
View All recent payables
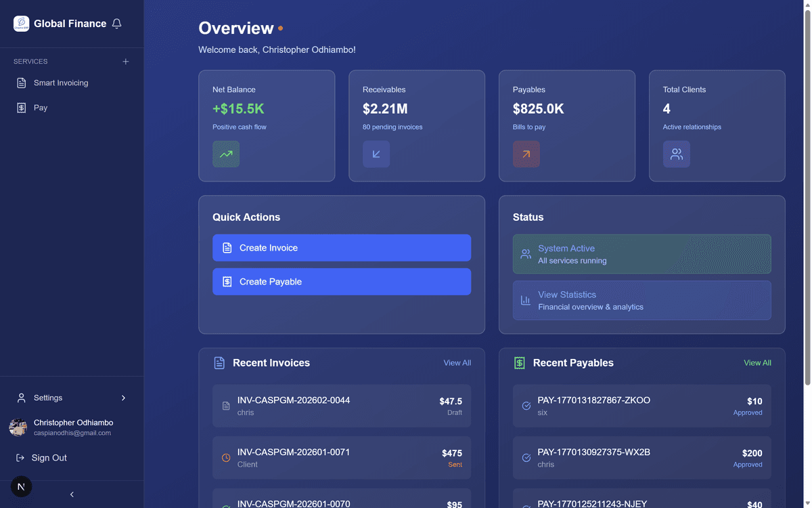[x=757, y=362]
